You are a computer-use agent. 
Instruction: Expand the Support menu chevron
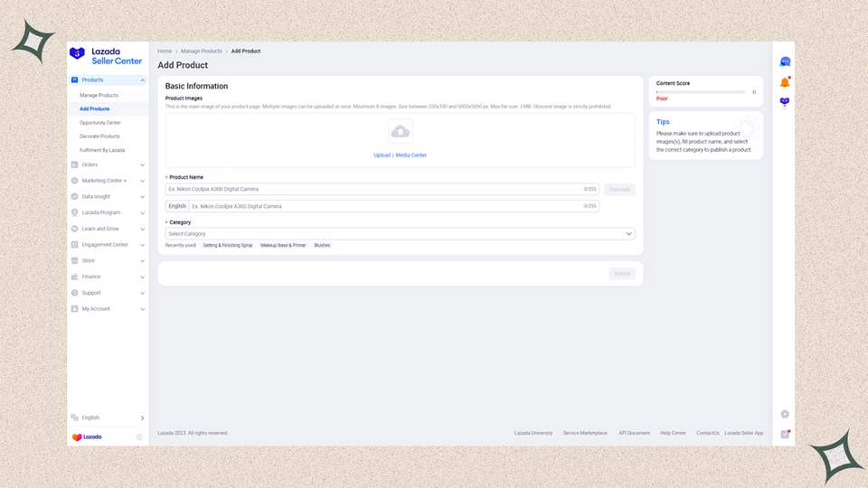pyautogui.click(x=142, y=293)
